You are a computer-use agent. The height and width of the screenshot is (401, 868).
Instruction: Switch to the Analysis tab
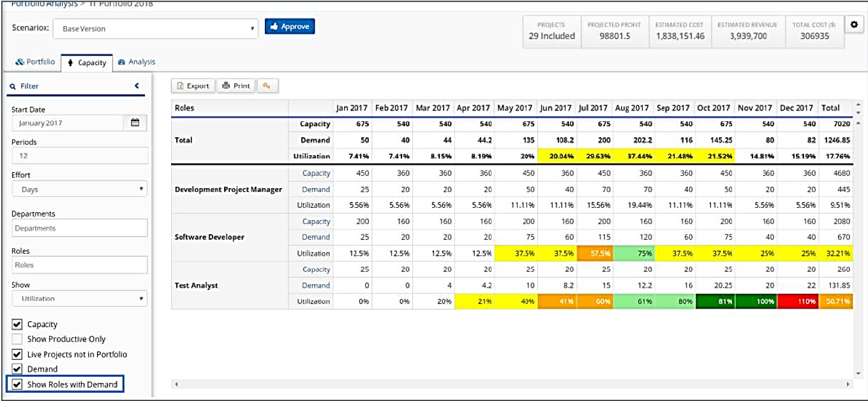[x=137, y=62]
